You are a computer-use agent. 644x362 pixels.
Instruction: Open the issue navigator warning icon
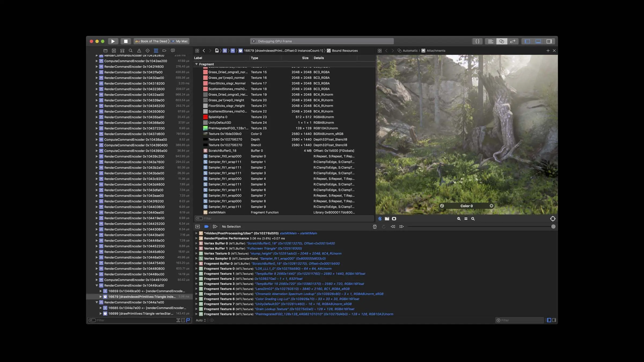pyautogui.click(x=139, y=50)
